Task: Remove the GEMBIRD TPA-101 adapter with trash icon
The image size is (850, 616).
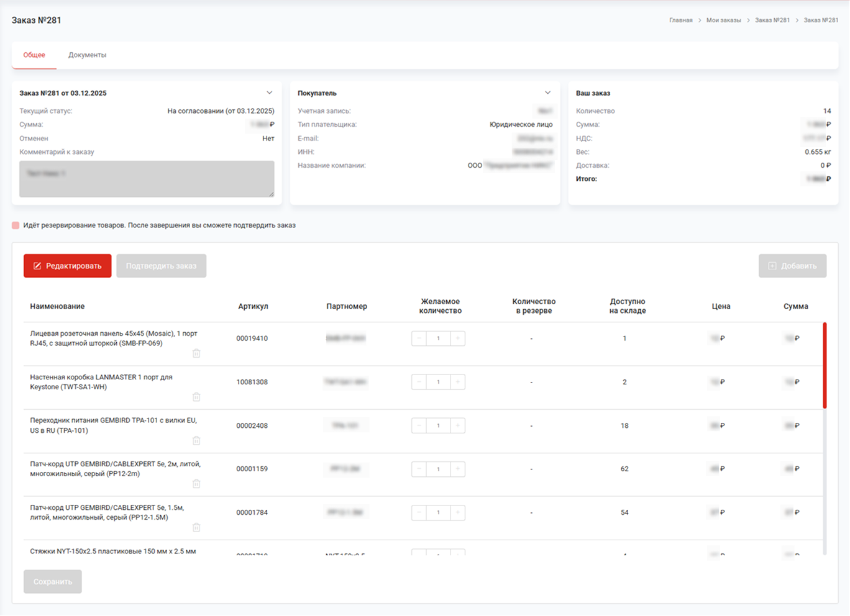Action: tap(196, 441)
